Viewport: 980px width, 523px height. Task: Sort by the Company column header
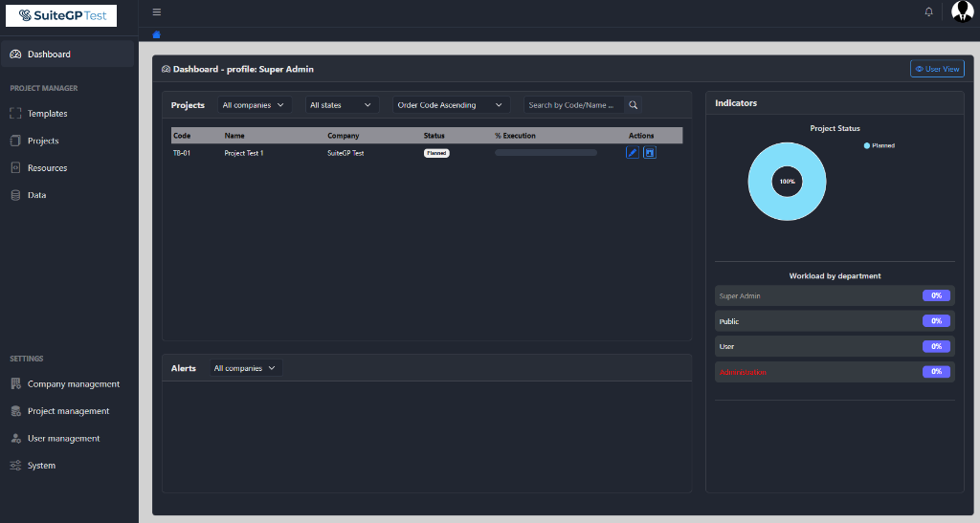pos(344,136)
